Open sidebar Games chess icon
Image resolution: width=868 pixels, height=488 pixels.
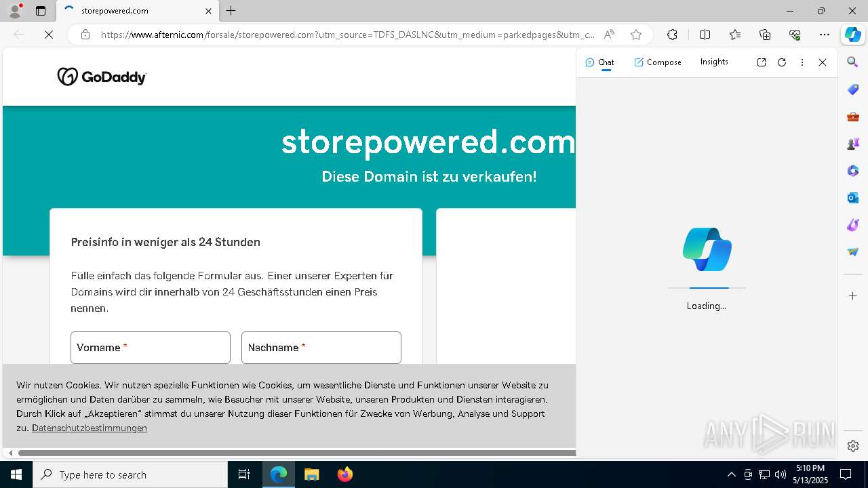tap(853, 144)
